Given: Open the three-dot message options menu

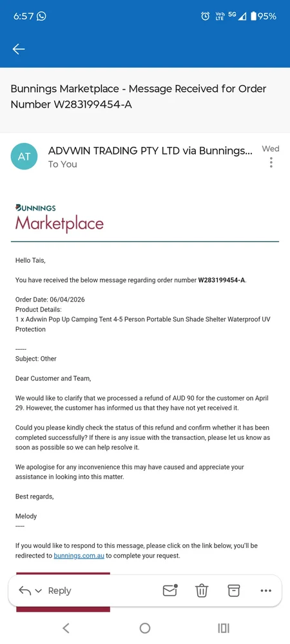Looking at the screenshot, I should pos(271,163).
